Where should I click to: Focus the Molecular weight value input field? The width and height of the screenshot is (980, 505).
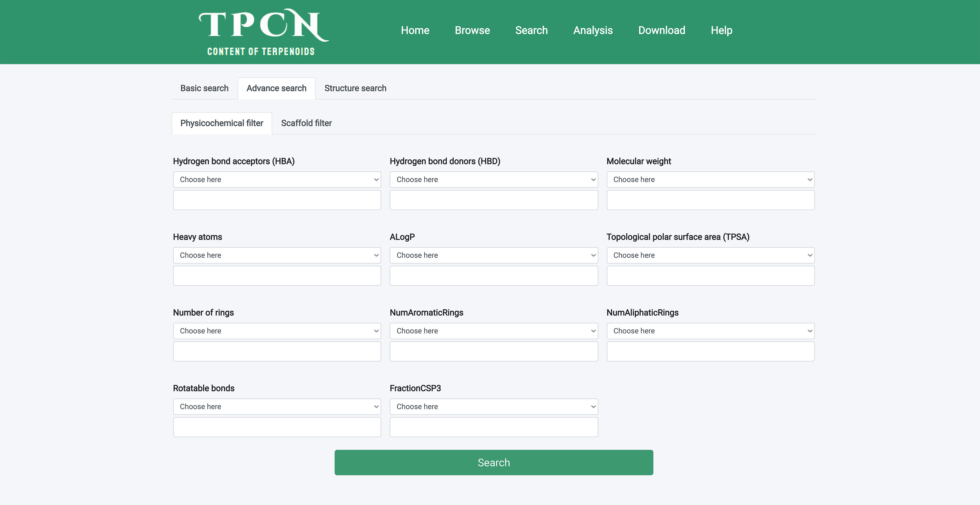pos(711,200)
